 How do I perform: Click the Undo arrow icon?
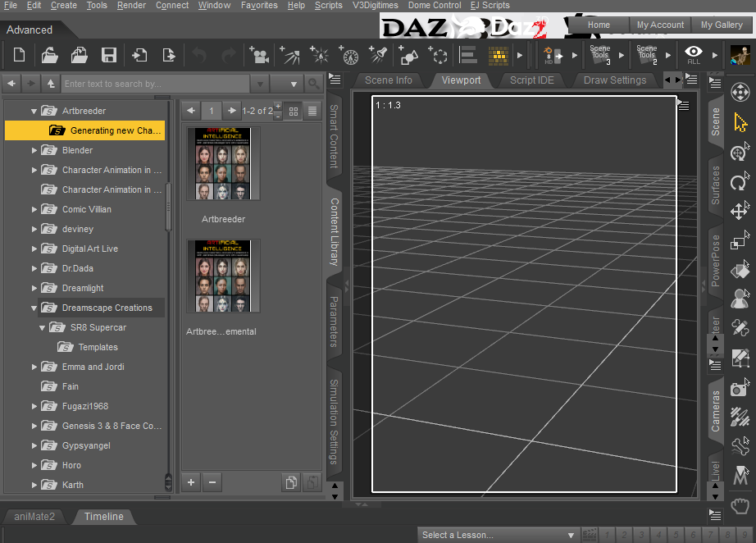pos(198,55)
